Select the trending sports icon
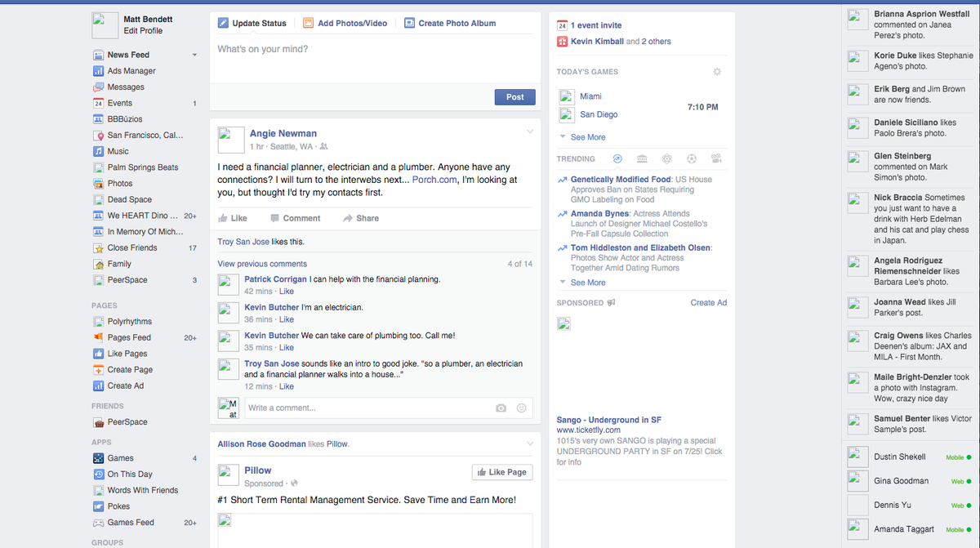The image size is (980, 548). click(692, 159)
